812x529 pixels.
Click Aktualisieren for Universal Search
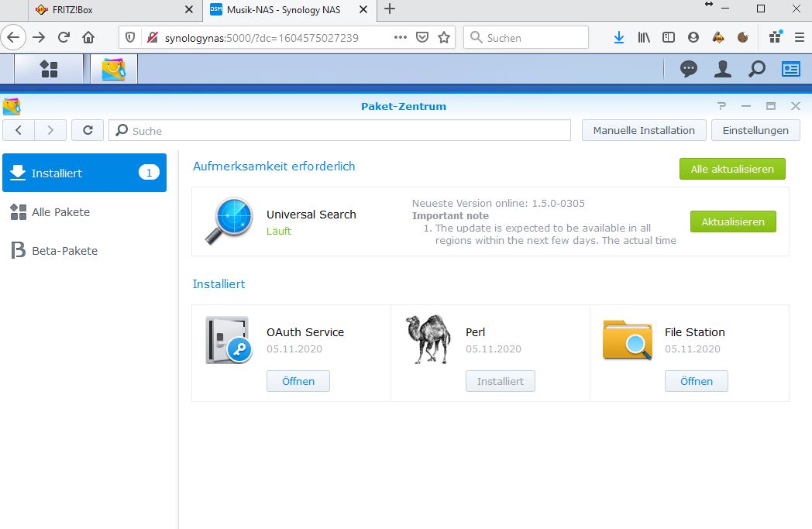733,222
